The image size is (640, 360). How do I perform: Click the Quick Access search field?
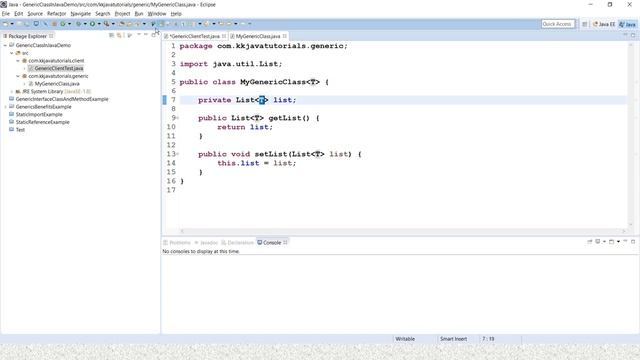pos(558,24)
